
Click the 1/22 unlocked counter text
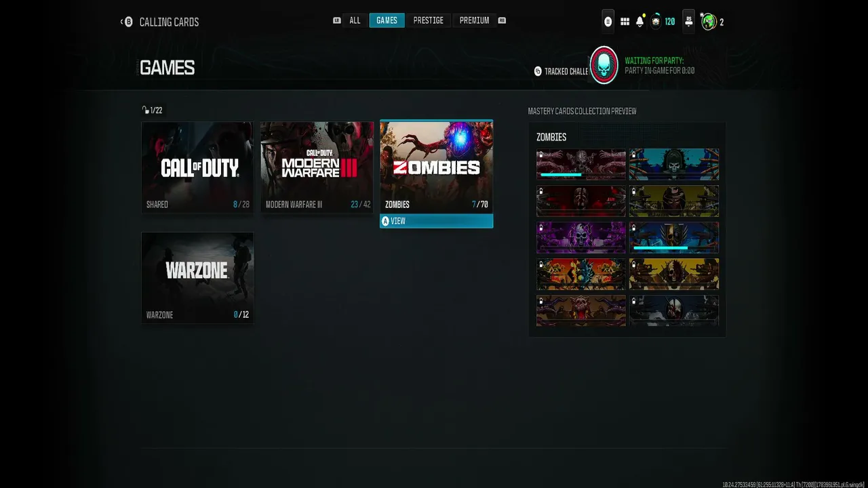pos(156,110)
